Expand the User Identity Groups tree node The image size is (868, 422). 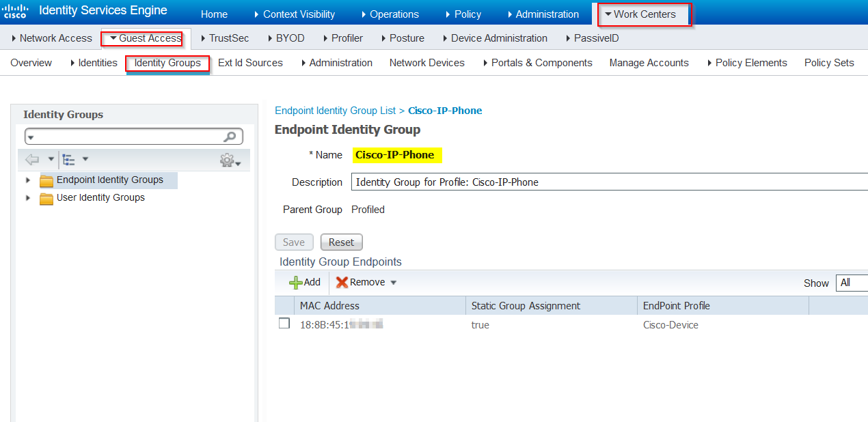tap(28, 198)
